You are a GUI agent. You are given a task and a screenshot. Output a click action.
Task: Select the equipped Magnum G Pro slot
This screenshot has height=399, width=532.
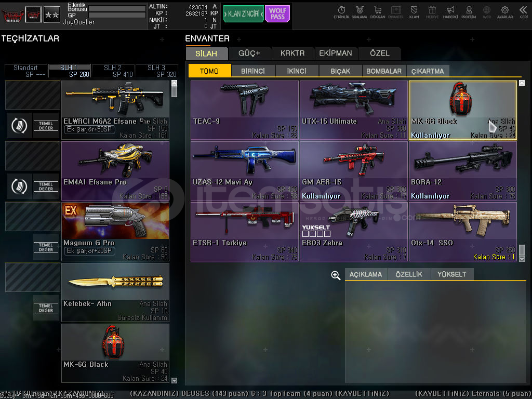(115, 232)
